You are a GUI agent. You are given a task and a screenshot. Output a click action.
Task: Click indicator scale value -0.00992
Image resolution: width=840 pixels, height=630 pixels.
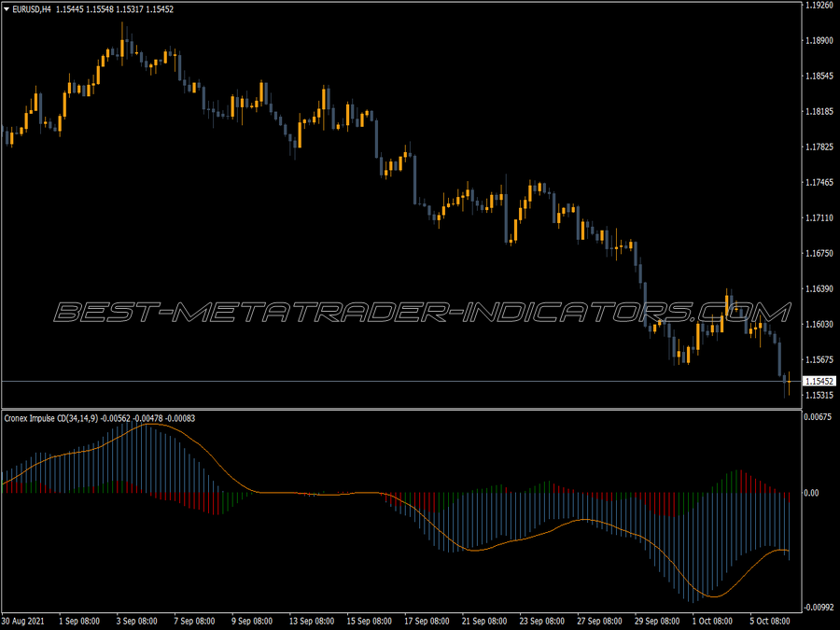pos(819,608)
